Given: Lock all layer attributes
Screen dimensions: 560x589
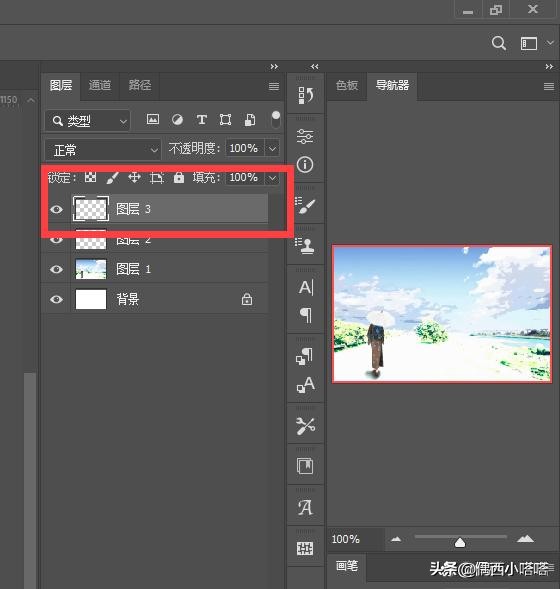Looking at the screenshot, I should pos(179,177).
